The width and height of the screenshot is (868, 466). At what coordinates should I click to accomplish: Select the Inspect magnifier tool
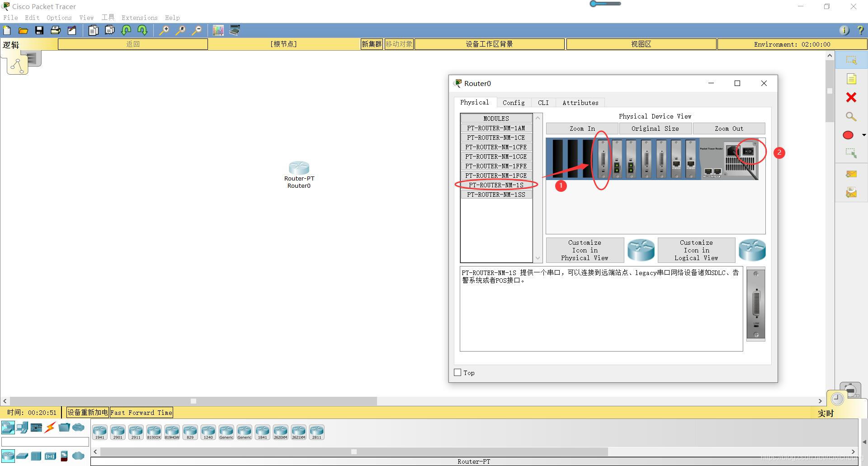(851, 116)
